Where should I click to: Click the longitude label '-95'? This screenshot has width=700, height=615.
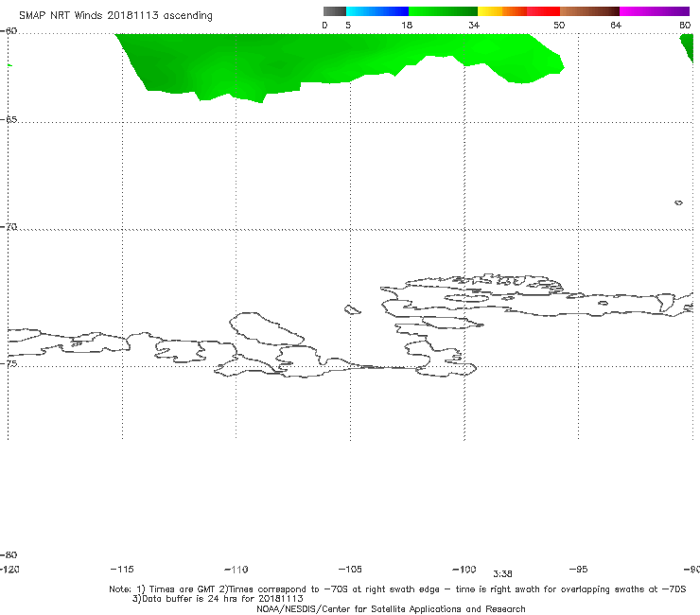(x=579, y=569)
